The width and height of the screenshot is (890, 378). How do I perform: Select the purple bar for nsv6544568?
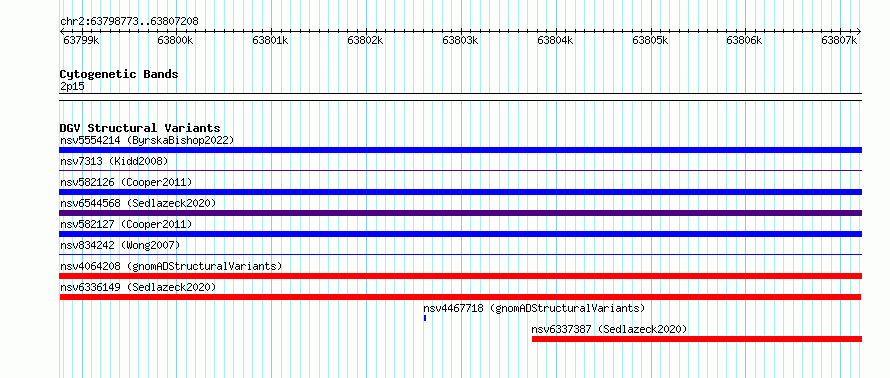(460, 213)
